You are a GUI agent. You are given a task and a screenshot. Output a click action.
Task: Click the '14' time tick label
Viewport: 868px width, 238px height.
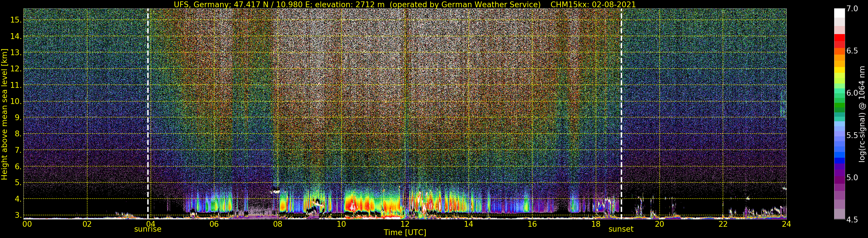point(468,224)
